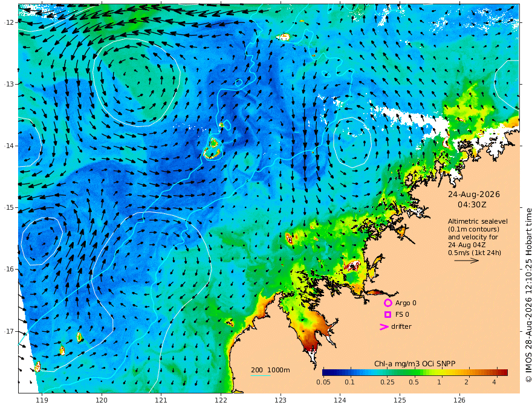Click the 'Argo 0' legend label
Image resolution: width=532 pixels, height=411 pixels.
tap(406, 303)
